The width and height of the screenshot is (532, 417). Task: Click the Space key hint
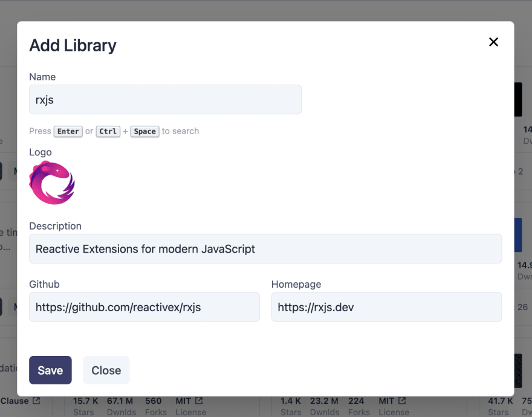(x=145, y=131)
